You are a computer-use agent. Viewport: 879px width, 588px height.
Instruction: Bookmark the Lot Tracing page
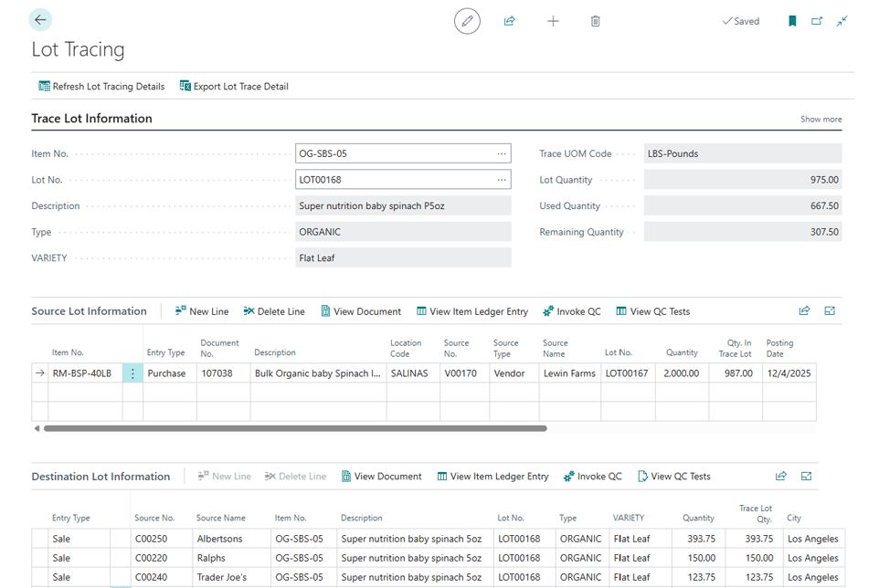point(791,20)
